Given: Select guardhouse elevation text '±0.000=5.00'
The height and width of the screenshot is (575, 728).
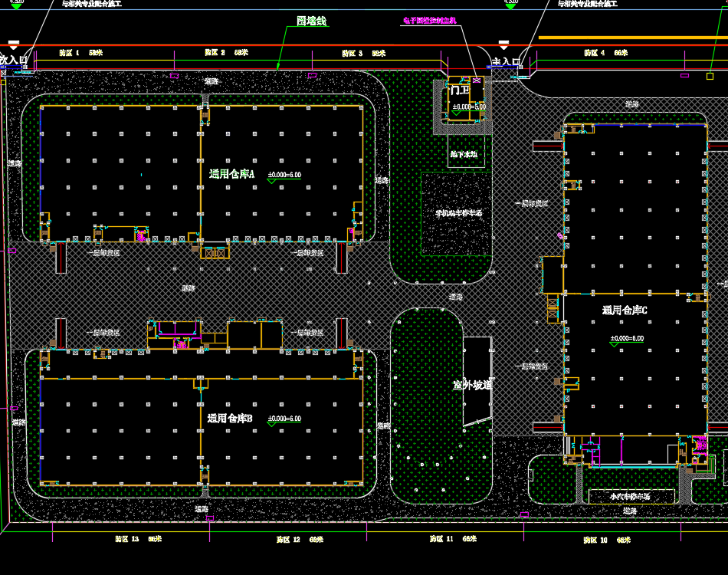Looking at the screenshot, I should (470, 107).
